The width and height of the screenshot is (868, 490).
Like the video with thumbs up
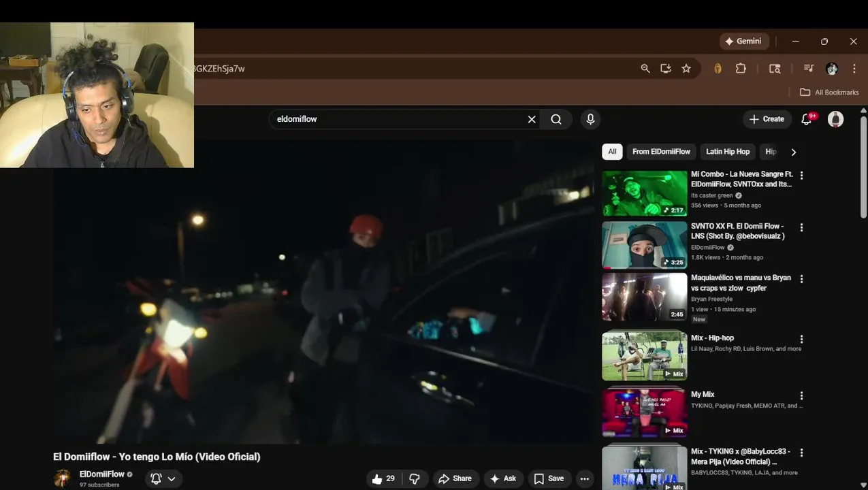click(383, 478)
